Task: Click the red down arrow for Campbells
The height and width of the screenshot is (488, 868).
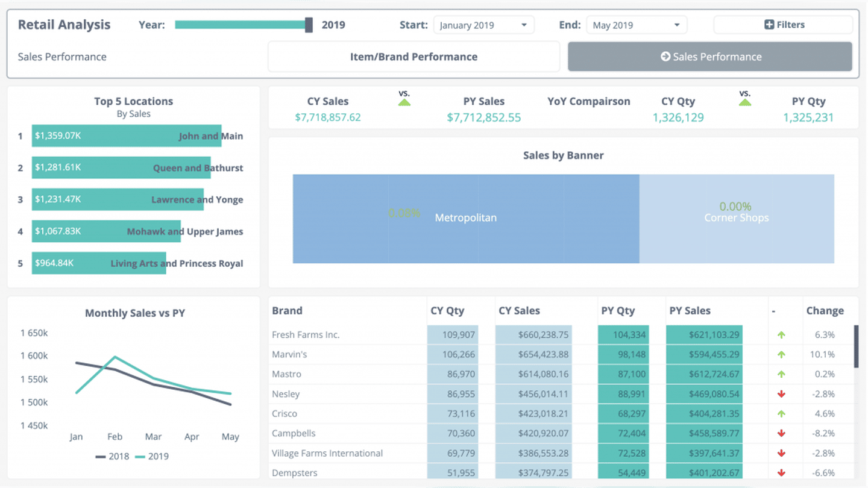Action: [x=781, y=433]
